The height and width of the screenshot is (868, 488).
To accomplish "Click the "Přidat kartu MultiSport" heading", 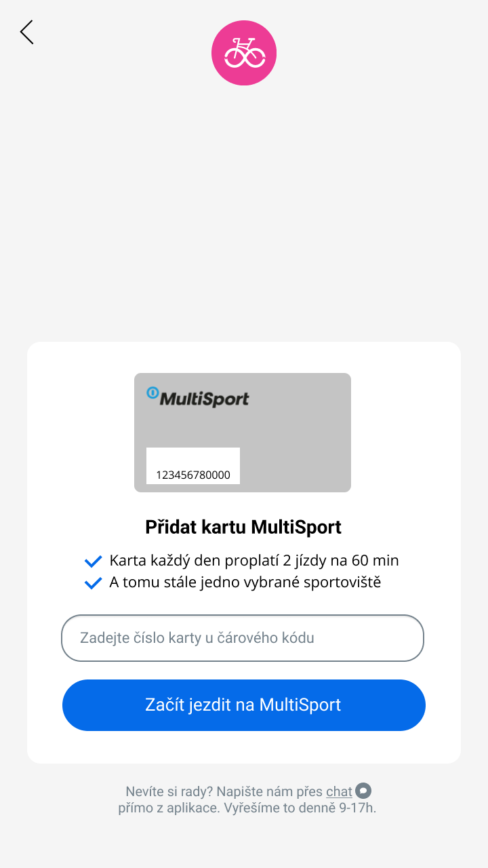I will pos(243,527).
